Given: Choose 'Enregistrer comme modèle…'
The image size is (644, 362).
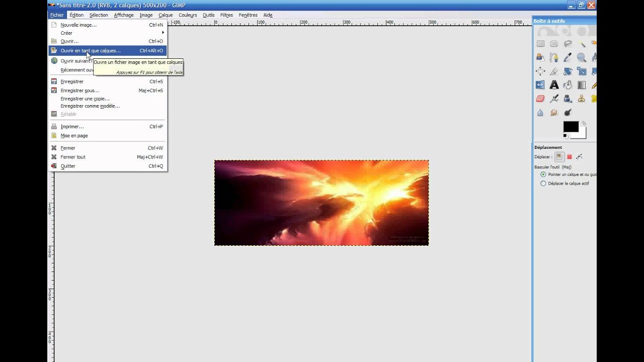Looking at the screenshot, I should point(108,106).
